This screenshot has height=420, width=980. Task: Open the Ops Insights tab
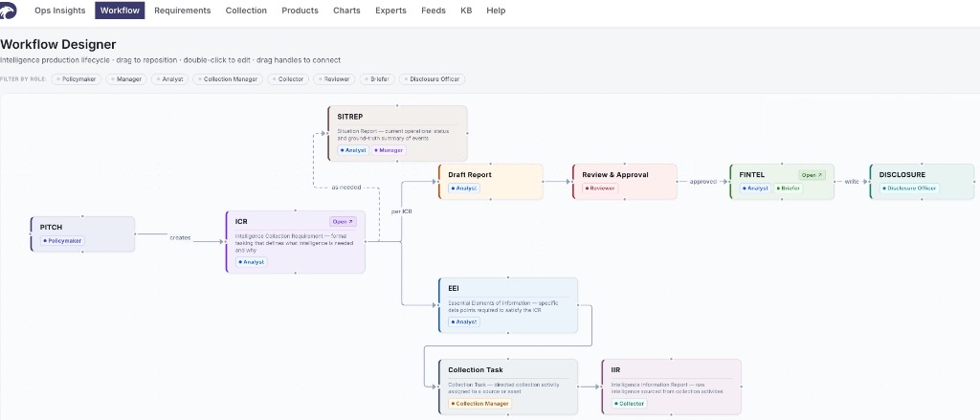(60, 11)
